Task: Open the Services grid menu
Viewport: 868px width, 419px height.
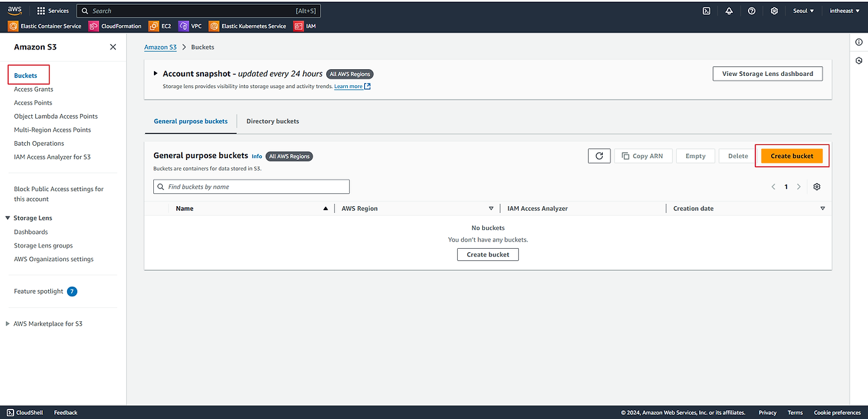Action: point(53,11)
